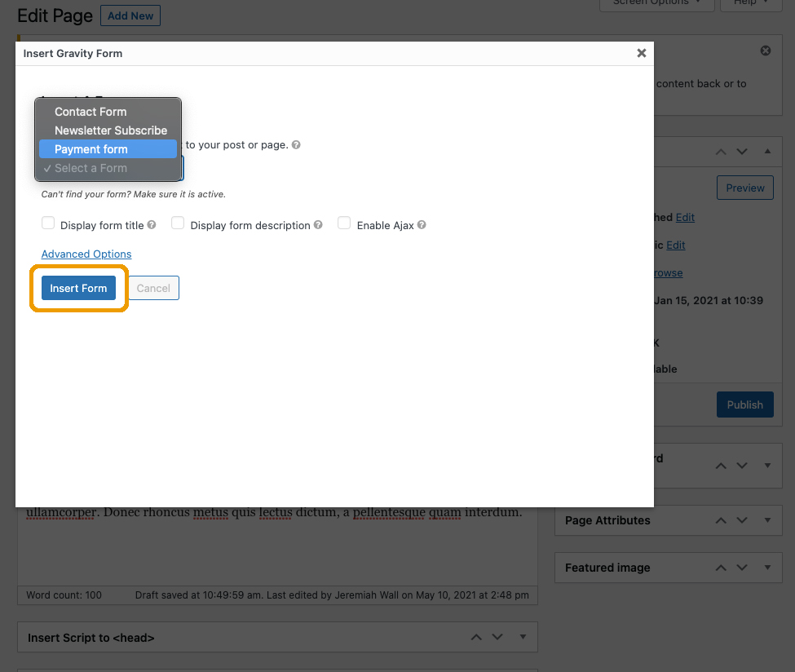Expand the Featured image panel

point(767,568)
